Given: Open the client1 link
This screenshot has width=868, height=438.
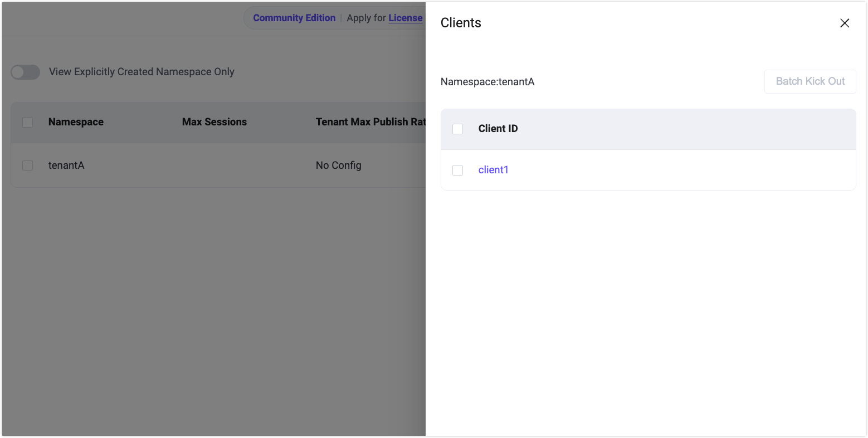Looking at the screenshot, I should pos(493,170).
